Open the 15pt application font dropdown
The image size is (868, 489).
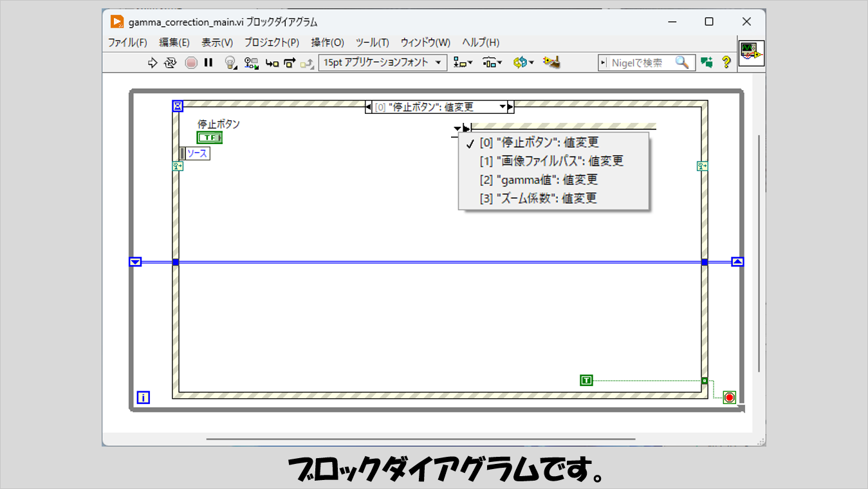click(x=383, y=62)
